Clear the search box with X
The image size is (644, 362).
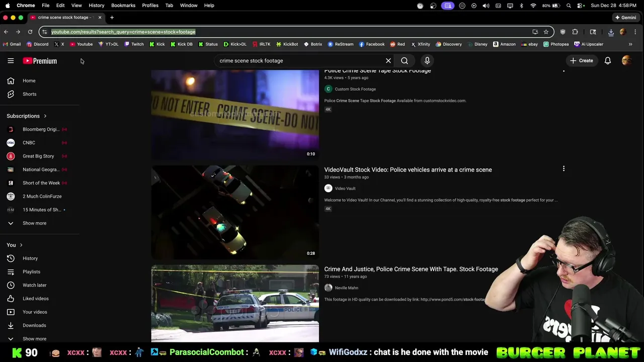coord(388,61)
